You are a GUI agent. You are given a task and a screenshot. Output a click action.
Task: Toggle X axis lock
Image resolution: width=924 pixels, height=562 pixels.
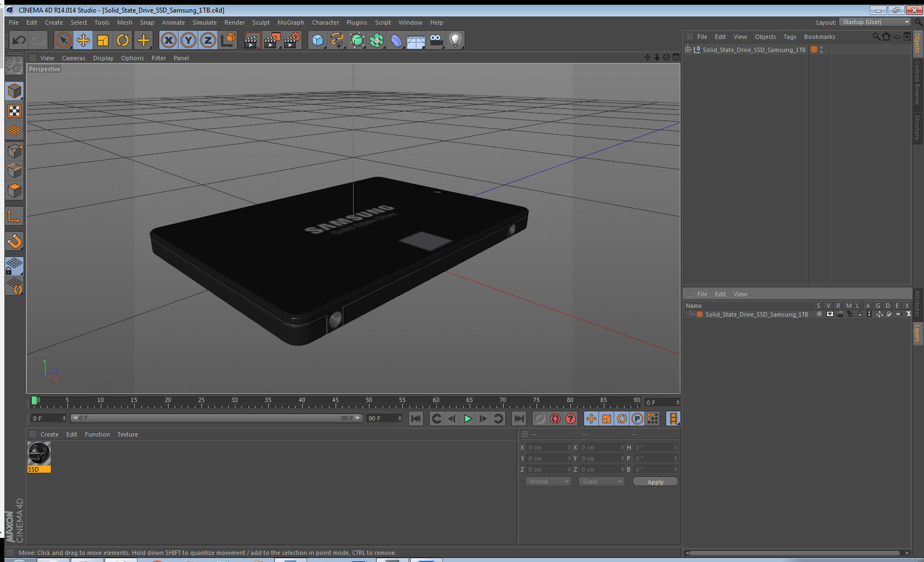coord(169,40)
